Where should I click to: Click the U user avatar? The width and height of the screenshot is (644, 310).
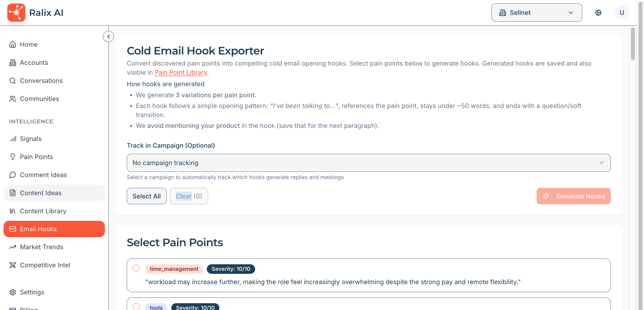coord(622,13)
